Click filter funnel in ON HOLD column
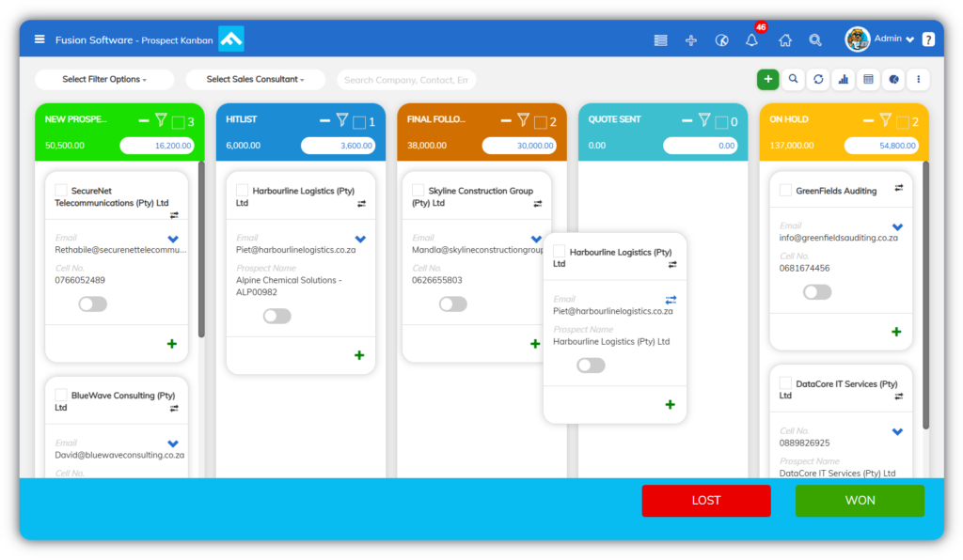The image size is (963, 560). click(886, 120)
